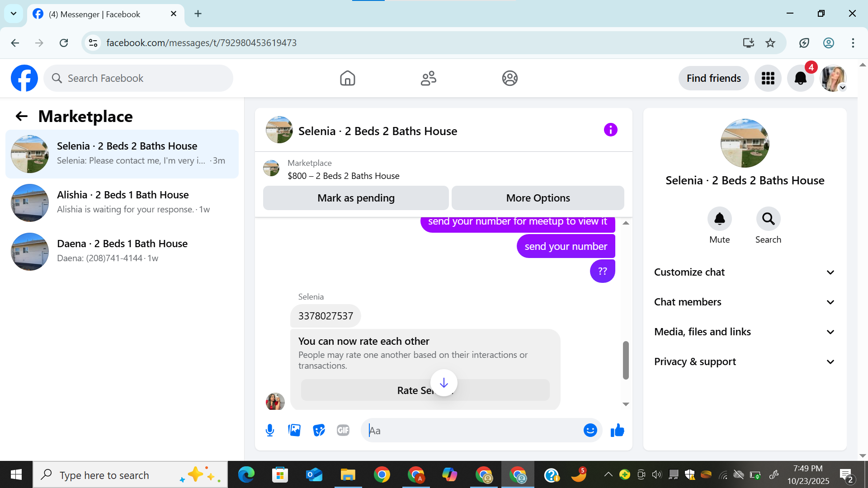
Task: Expand Chat members section
Action: 744,302
